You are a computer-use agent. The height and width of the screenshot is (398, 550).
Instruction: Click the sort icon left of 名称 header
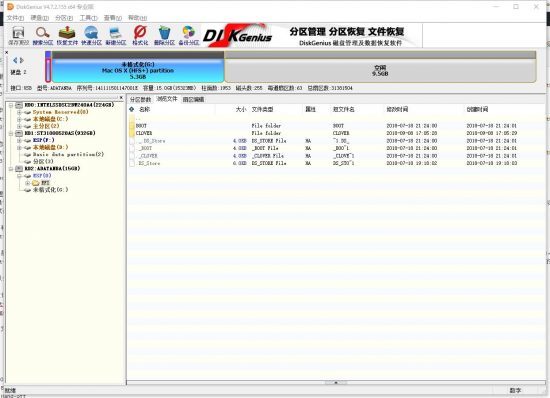[132, 109]
